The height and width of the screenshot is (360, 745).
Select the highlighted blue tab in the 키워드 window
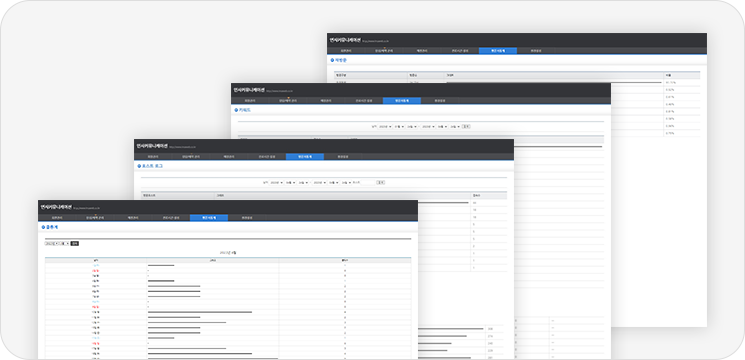pos(401,100)
